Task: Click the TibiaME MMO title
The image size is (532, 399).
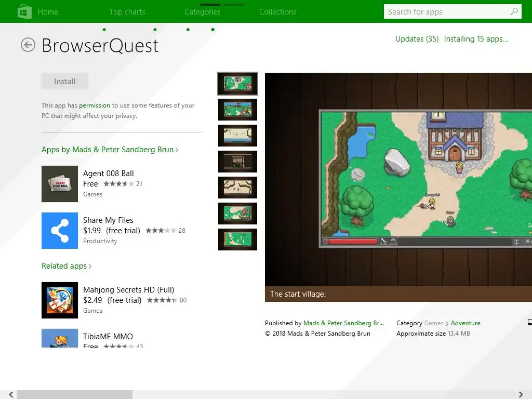Action: pyautogui.click(x=108, y=337)
